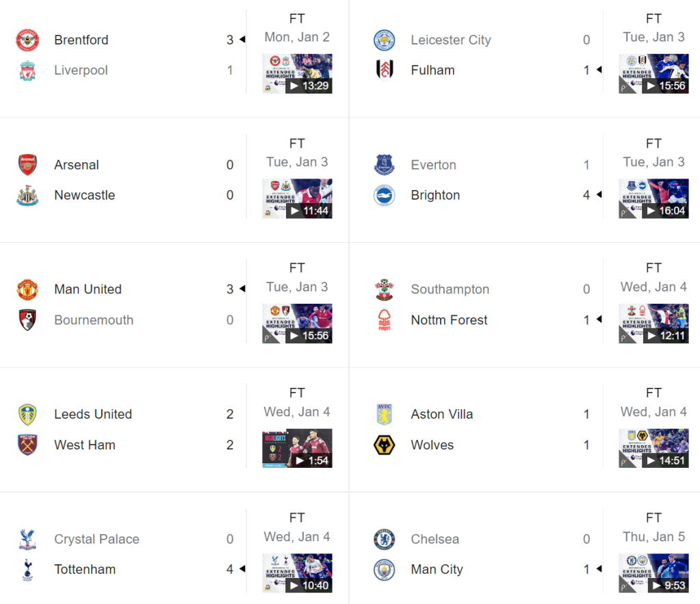Screen dimensions: 700x604
Task: Open the Crystal Palace team name link
Action: coord(96,540)
